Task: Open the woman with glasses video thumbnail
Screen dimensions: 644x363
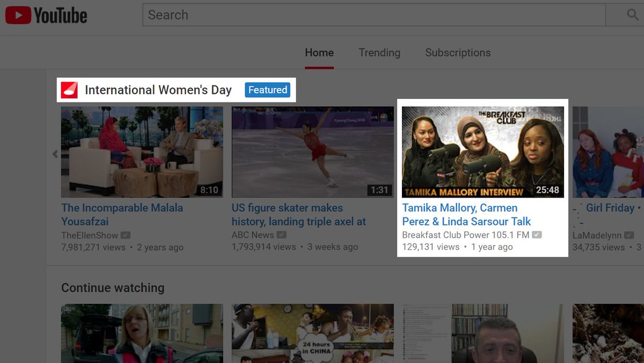Action: (x=142, y=333)
